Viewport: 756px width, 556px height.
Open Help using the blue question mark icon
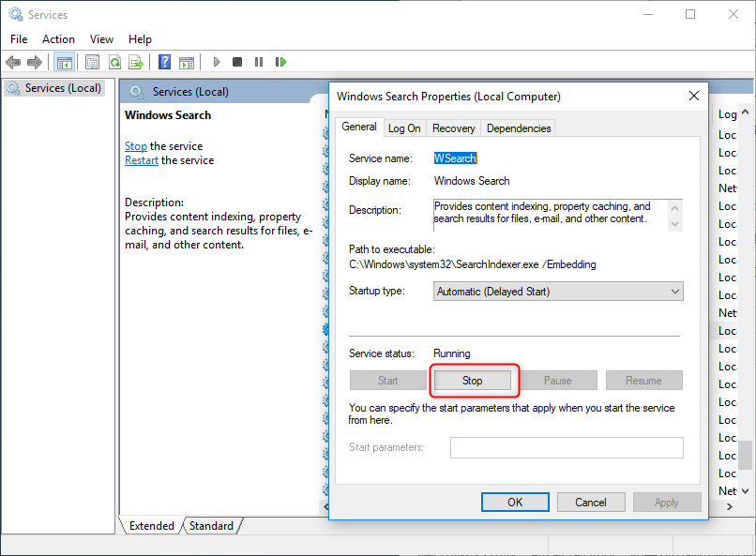164,62
